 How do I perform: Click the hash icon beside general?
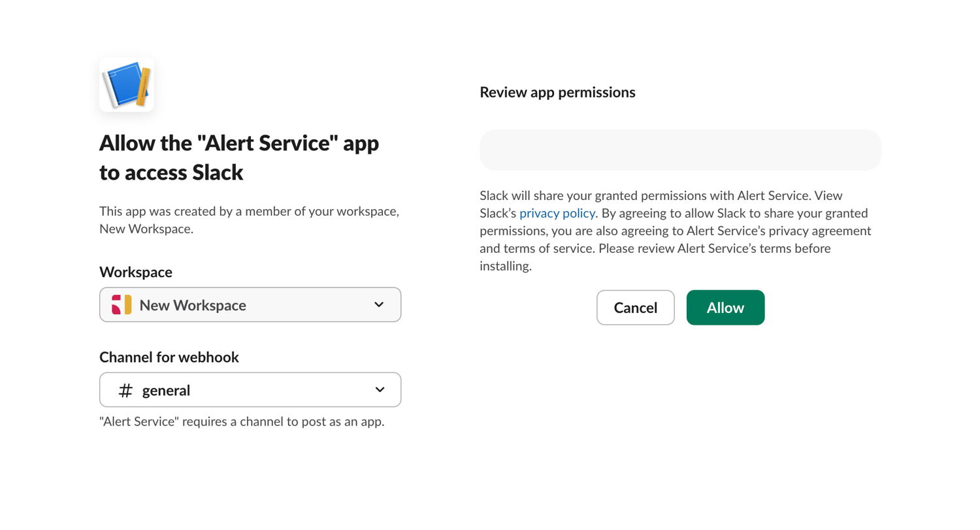(125, 390)
